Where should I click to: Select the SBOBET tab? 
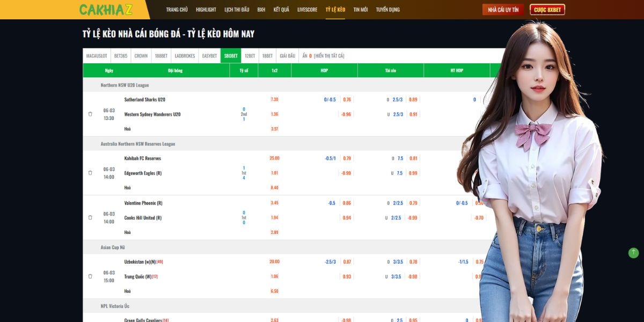[x=231, y=56]
